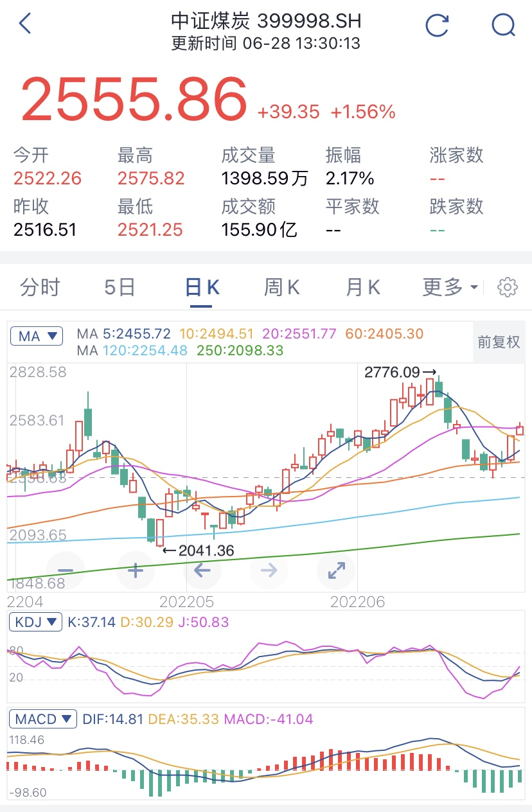532x812 pixels.
Task: Open the KDJ indicator dropdown
Action: [x=35, y=623]
